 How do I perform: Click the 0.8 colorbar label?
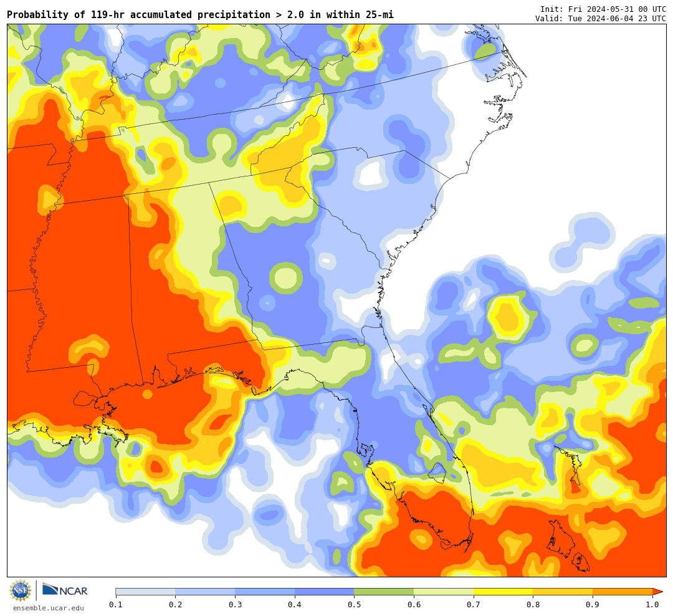(x=533, y=605)
